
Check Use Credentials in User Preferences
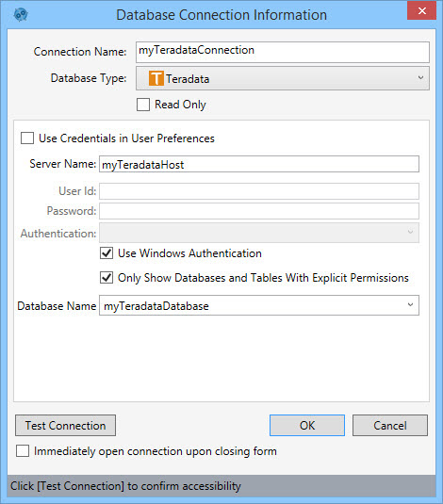tap(27, 138)
